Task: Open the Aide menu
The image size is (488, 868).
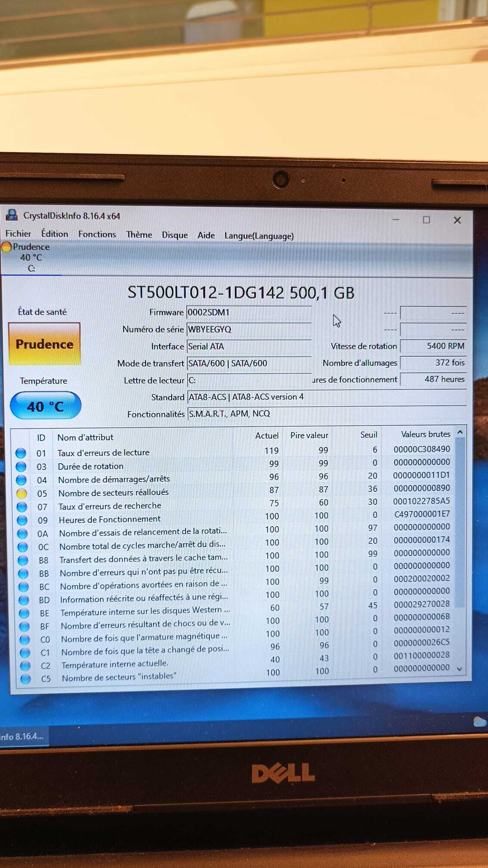Action: pyautogui.click(x=206, y=235)
